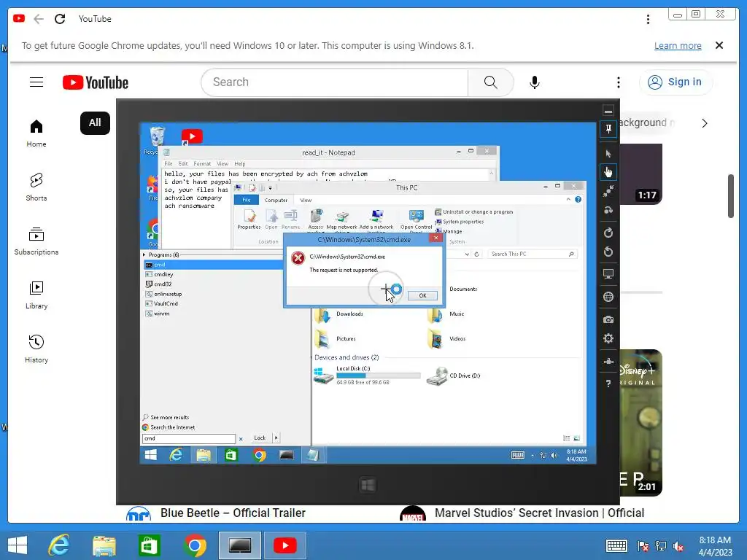Open the YouTube hamburger guide menu

coord(36,82)
